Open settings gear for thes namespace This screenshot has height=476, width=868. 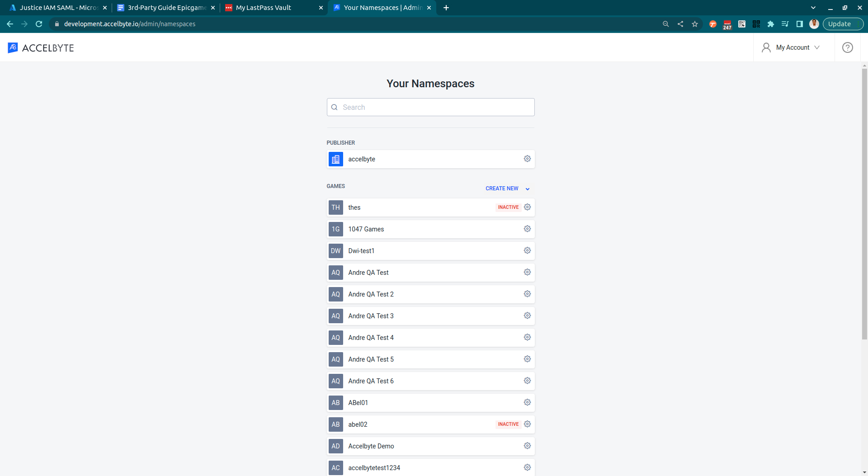(527, 207)
